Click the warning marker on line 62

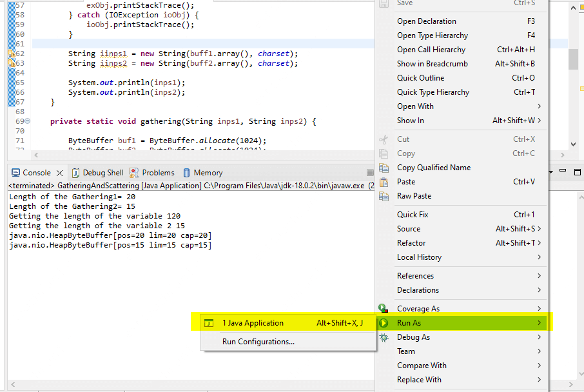(x=12, y=54)
